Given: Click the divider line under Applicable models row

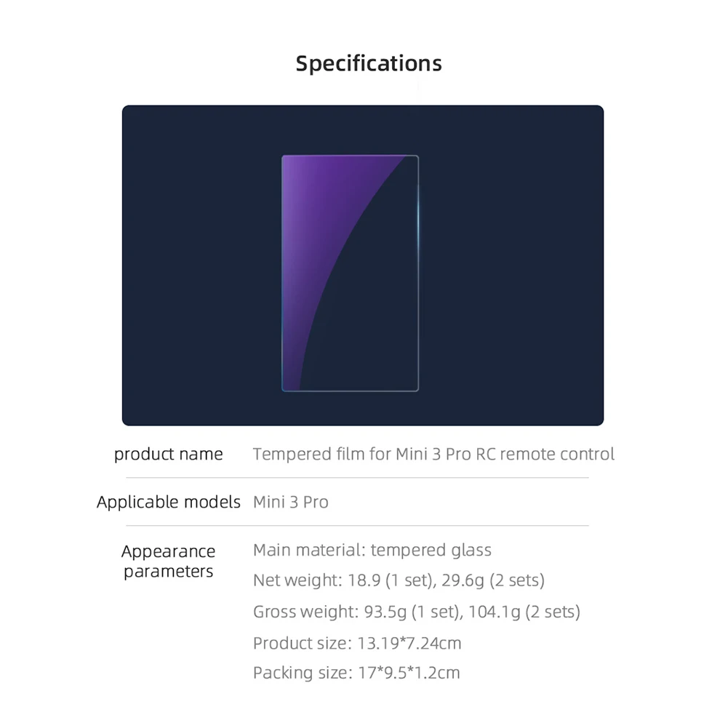Looking at the screenshot, I should [x=356, y=525].
